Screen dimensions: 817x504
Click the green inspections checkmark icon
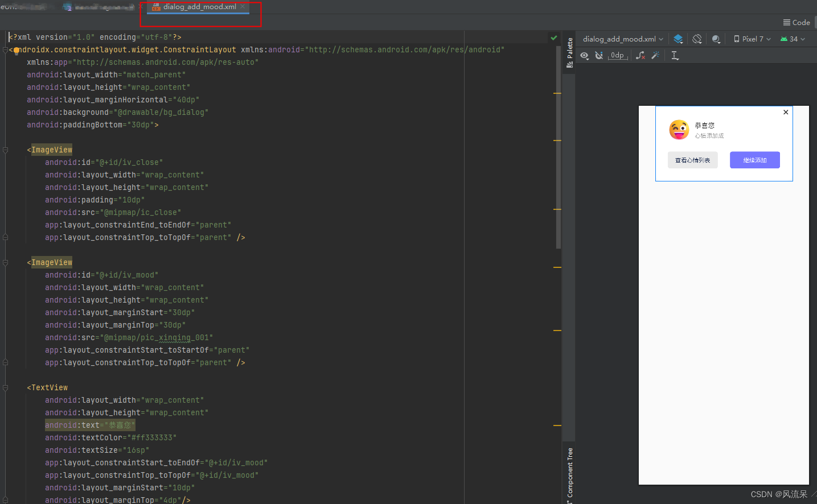point(554,37)
